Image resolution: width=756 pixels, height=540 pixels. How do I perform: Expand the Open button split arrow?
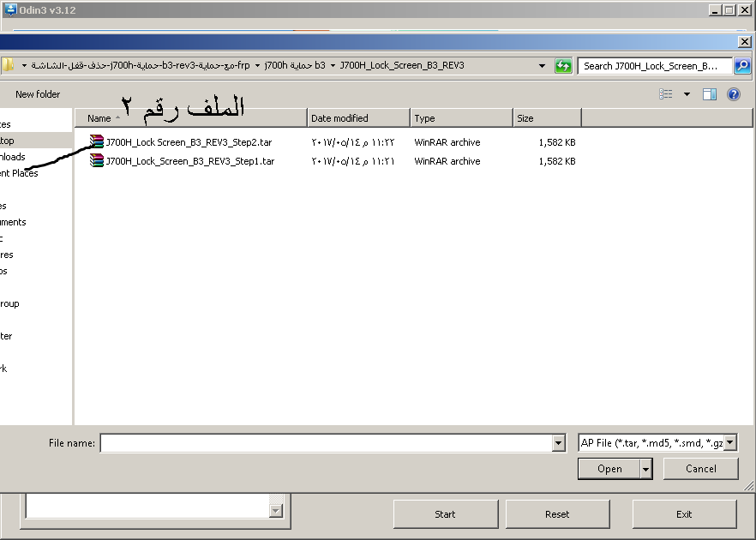pos(646,469)
